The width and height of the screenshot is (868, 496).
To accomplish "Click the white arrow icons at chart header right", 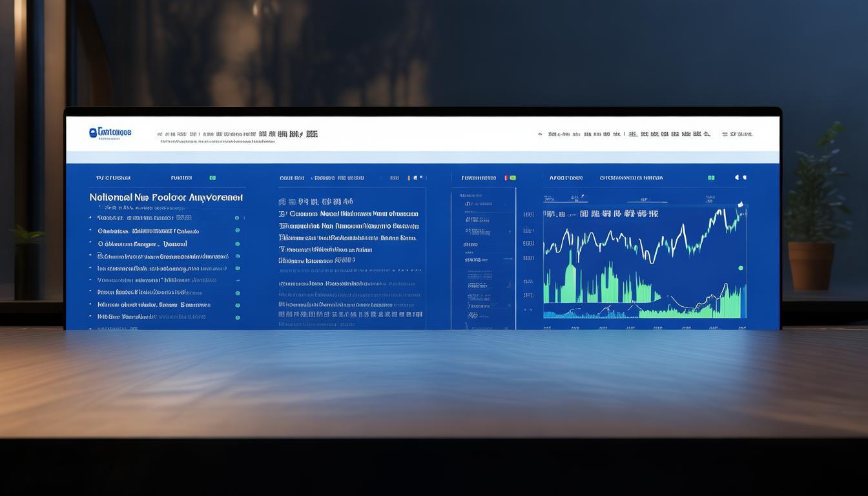I will 740,178.
